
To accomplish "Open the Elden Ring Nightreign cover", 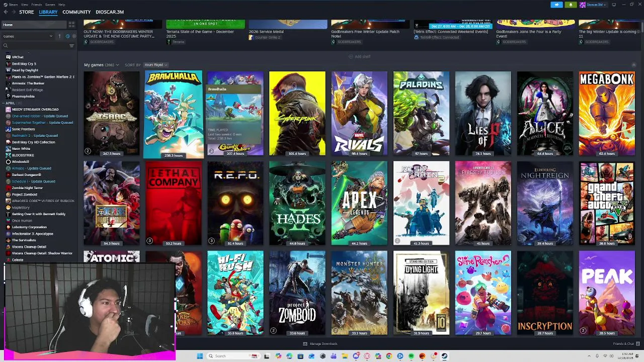I will tap(545, 203).
